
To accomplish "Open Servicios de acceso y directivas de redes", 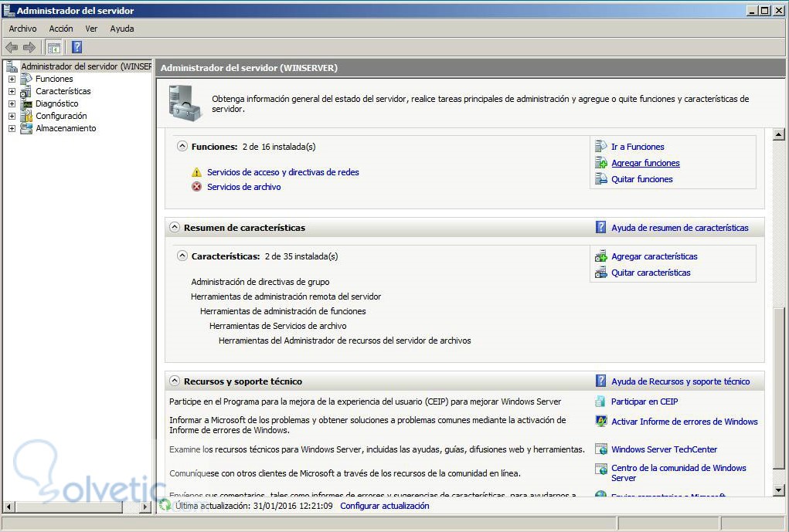I will coord(283,172).
